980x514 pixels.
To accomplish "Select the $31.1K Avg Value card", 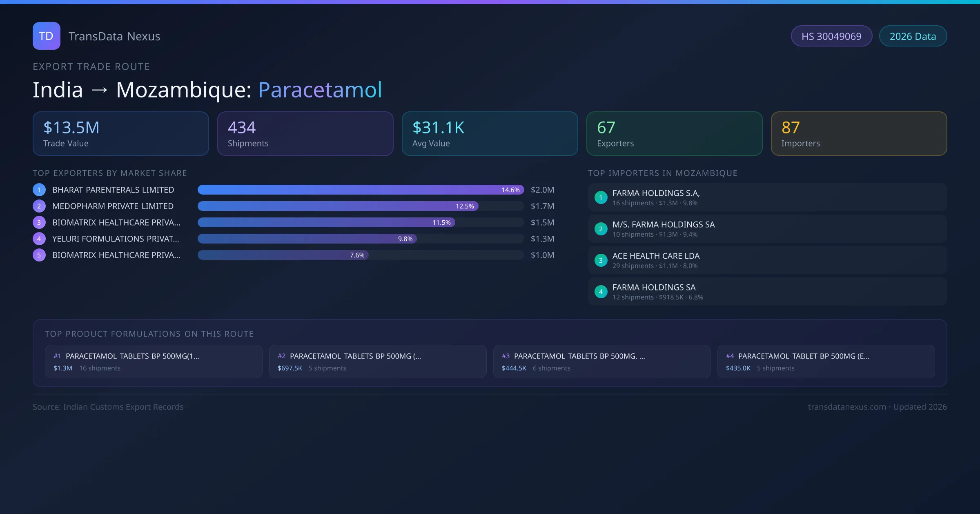I will [490, 134].
